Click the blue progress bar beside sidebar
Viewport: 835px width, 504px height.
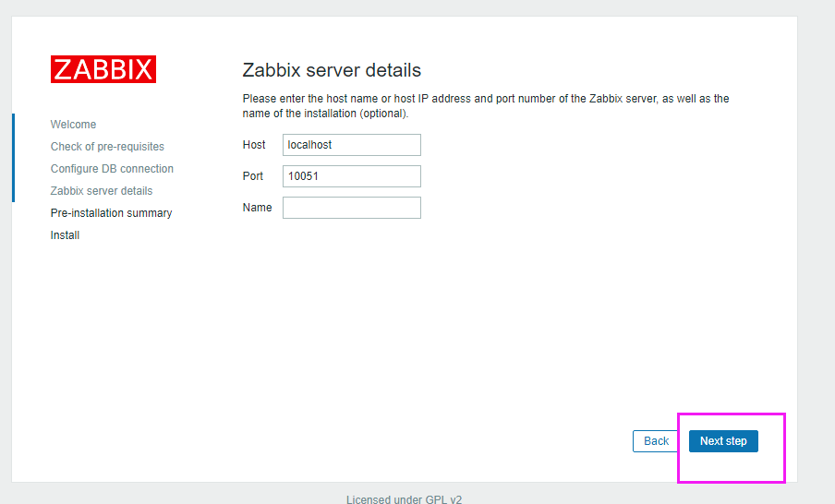click(x=13, y=157)
